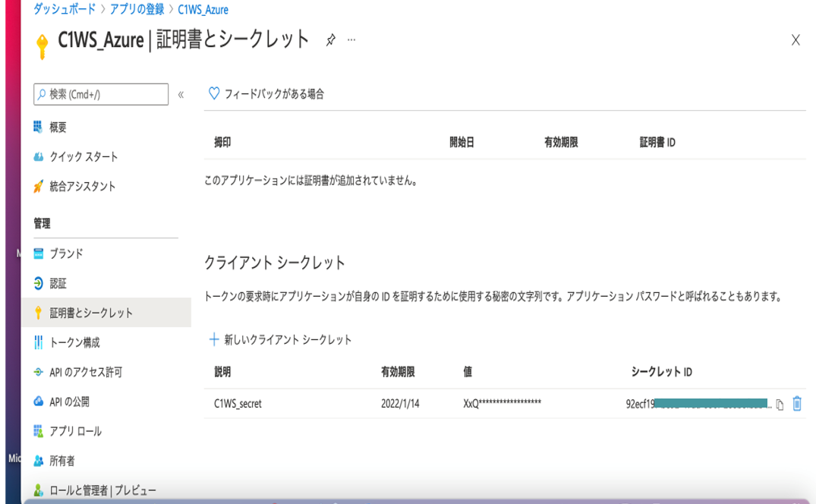Click the 証明書 ID column header
This screenshot has width=816, height=504.
657,143
